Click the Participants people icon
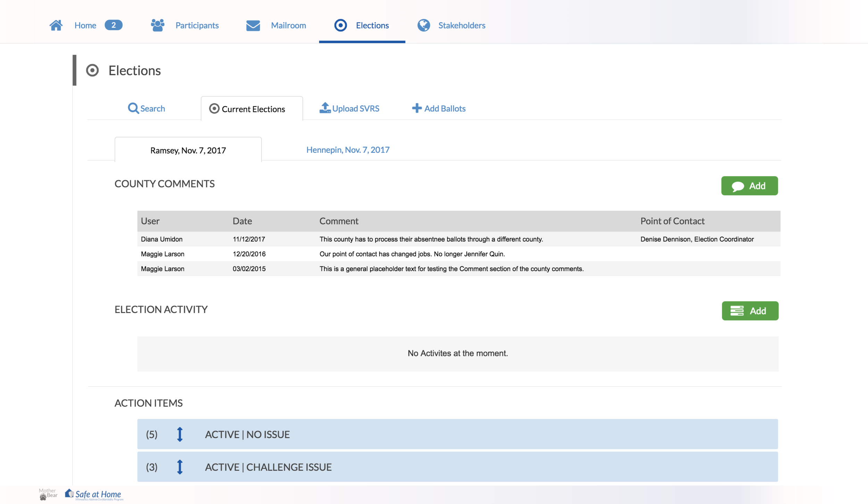 coord(158,25)
